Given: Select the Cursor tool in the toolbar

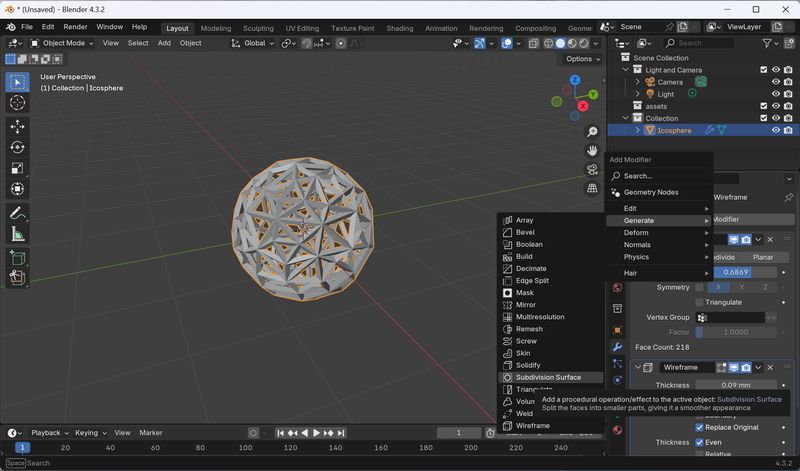Looking at the screenshot, I should click(17, 103).
